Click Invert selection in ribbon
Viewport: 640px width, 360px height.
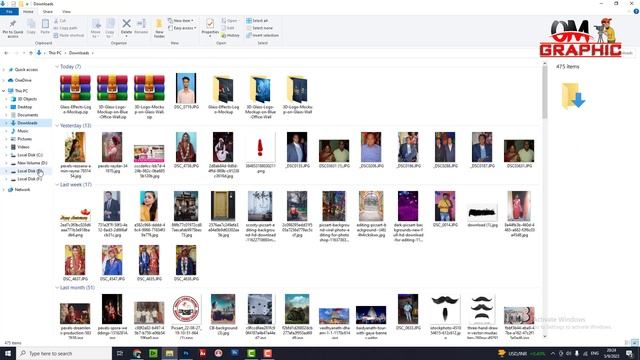[x=262, y=36]
